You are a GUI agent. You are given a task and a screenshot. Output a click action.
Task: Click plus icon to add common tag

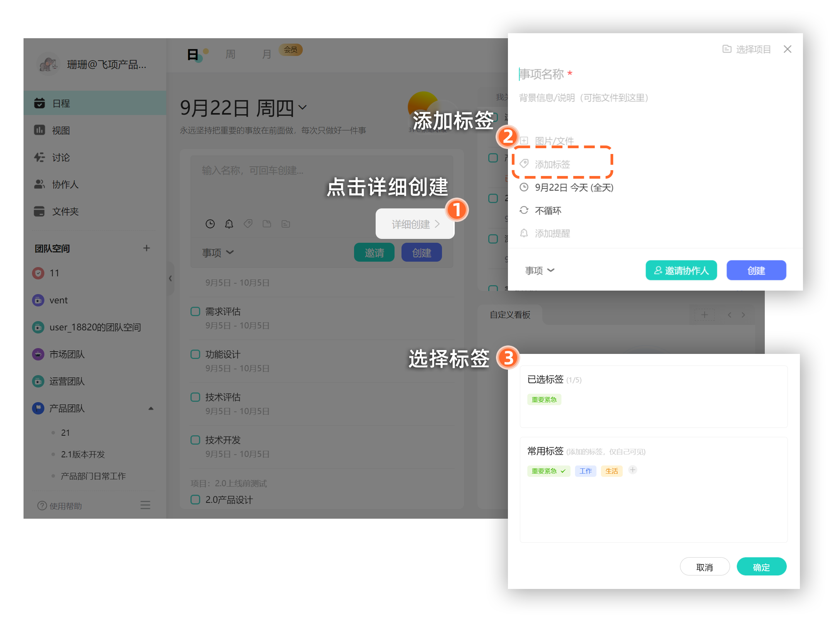tap(633, 470)
